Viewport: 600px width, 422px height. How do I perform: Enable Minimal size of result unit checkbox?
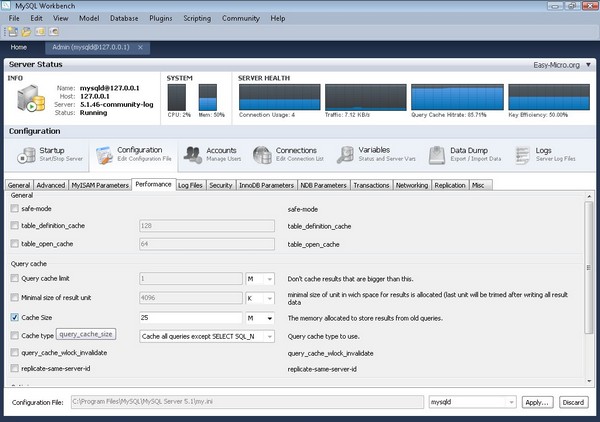(x=15, y=297)
